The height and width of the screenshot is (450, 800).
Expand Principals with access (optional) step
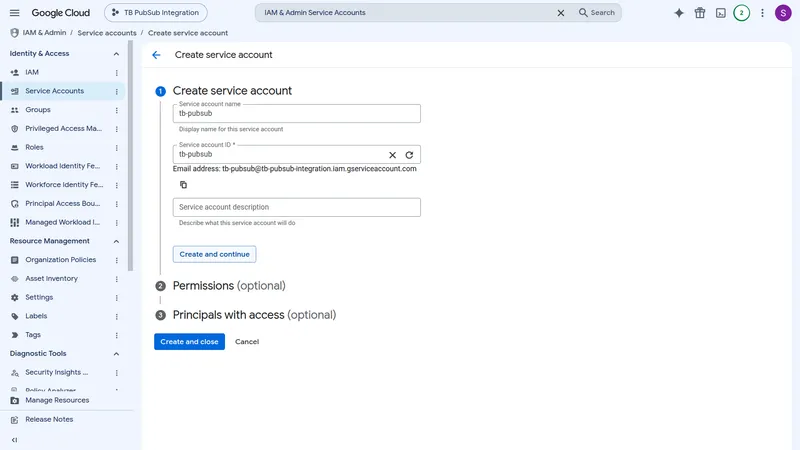coord(254,315)
